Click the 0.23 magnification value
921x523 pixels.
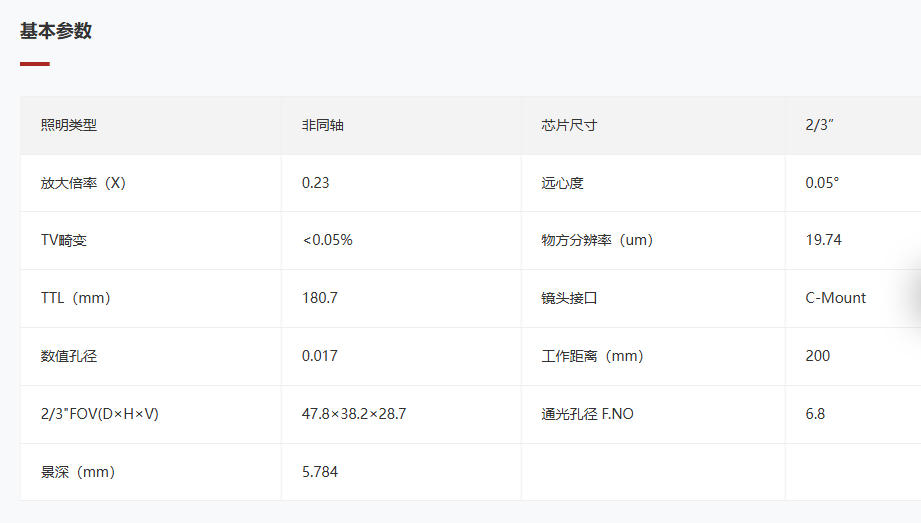[x=315, y=183]
